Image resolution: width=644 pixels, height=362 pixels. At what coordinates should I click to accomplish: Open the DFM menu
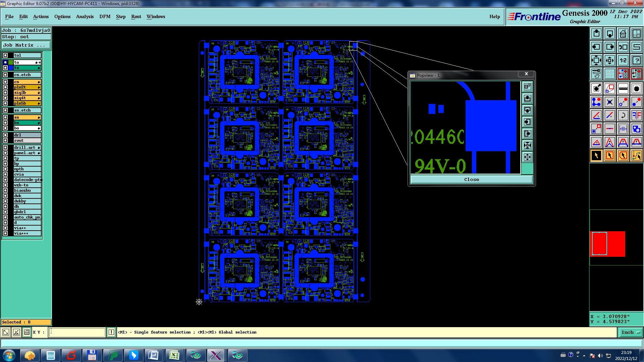[105, 16]
